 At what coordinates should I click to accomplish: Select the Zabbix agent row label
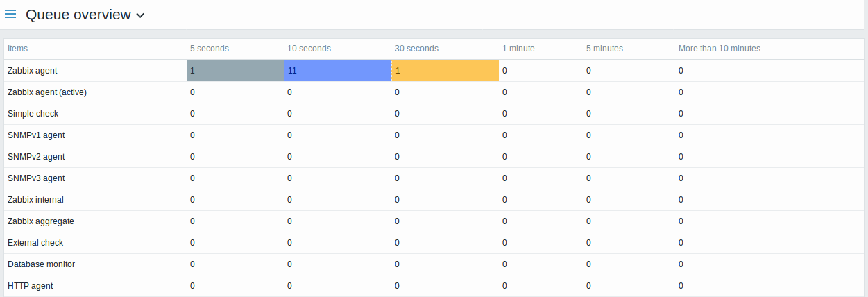coord(32,71)
